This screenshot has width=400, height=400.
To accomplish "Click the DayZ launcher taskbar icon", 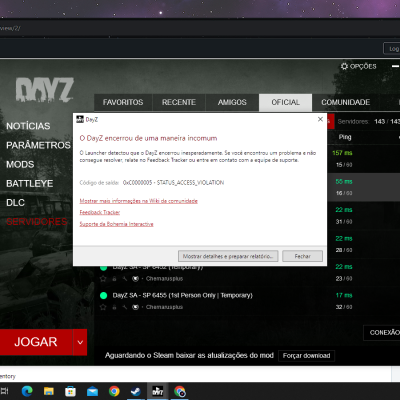I will (157, 391).
